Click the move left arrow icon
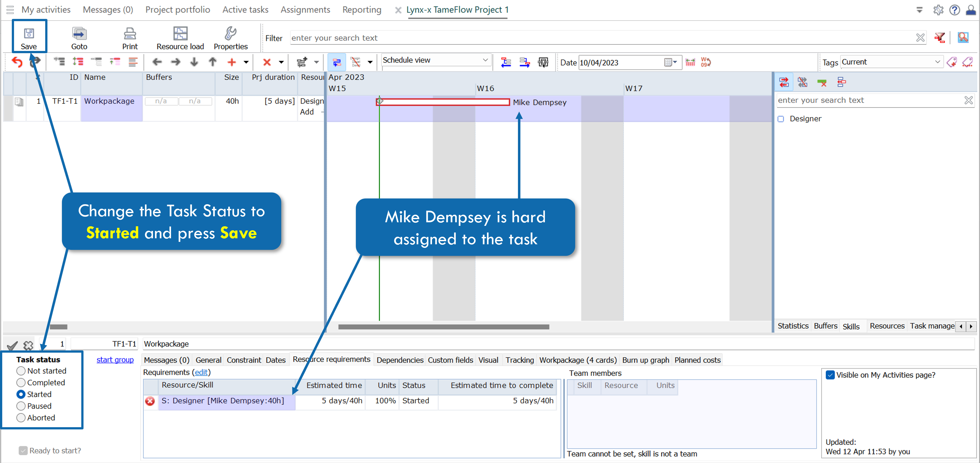 (157, 62)
